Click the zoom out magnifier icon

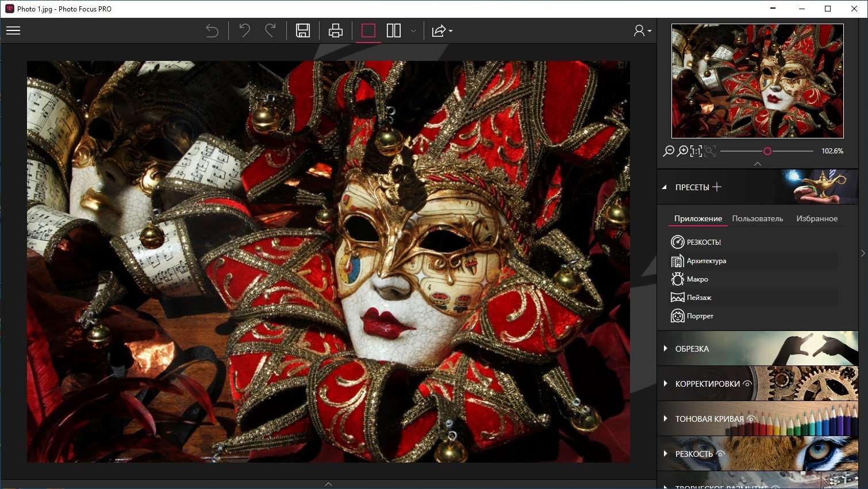click(x=669, y=151)
